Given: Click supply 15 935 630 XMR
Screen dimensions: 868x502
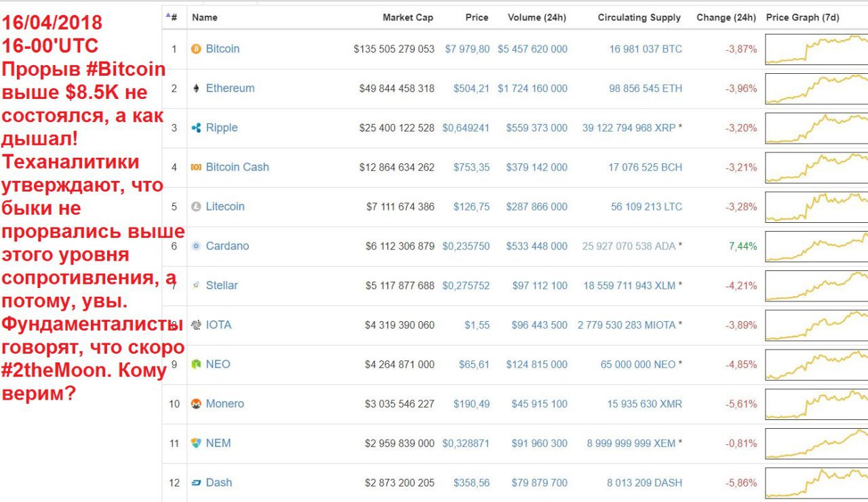Looking at the screenshot, I should [x=644, y=404].
